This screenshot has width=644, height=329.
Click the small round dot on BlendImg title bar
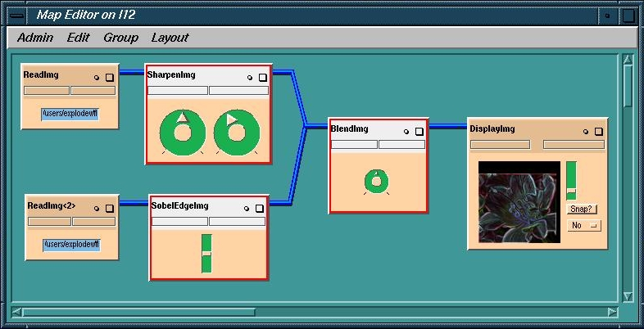coord(406,131)
